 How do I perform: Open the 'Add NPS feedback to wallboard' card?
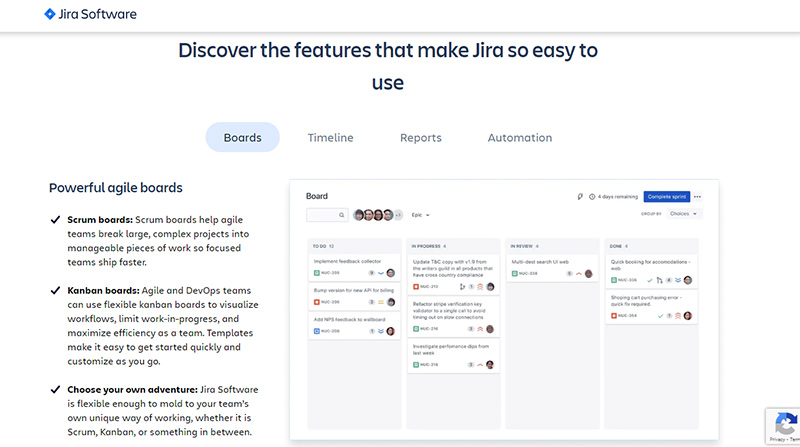[354, 326]
